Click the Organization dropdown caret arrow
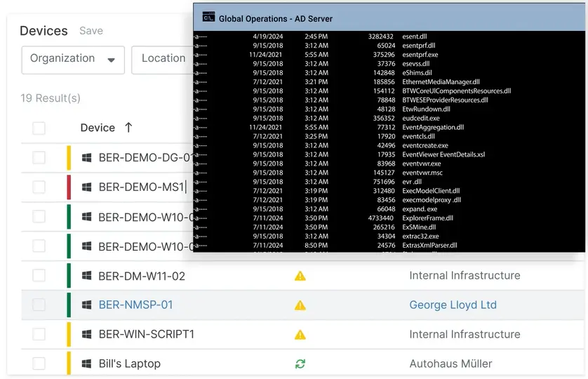 [x=111, y=60]
